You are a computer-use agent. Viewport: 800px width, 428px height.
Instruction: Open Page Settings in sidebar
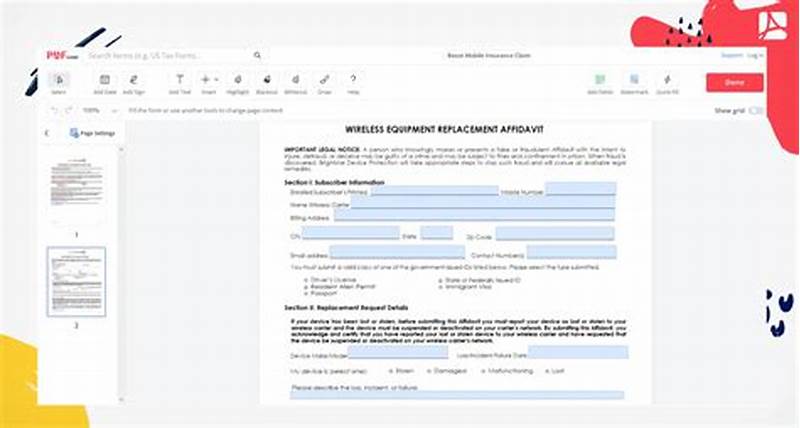click(x=92, y=133)
